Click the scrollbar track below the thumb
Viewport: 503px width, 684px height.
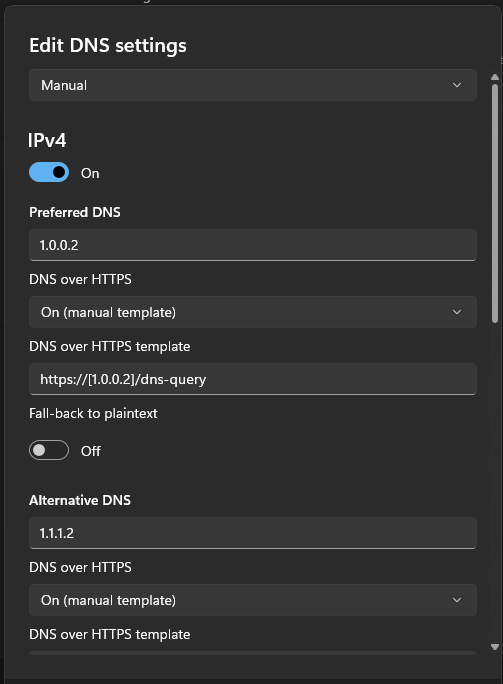pyautogui.click(x=495, y=480)
